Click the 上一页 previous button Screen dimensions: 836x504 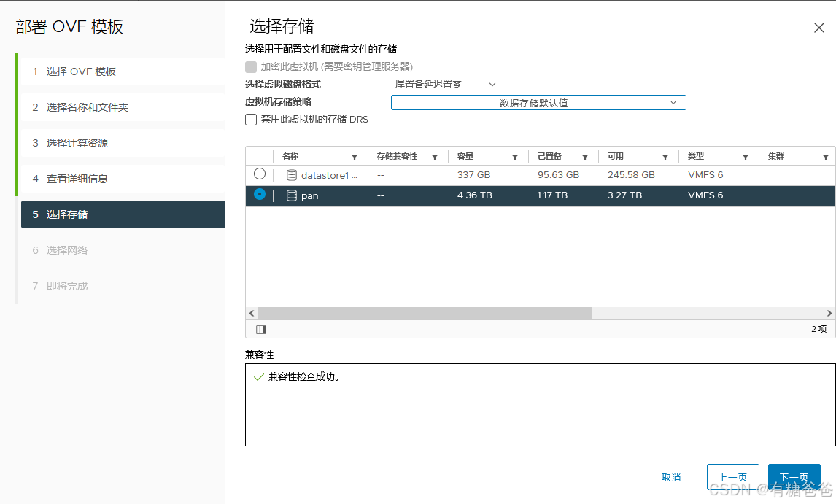pos(732,477)
